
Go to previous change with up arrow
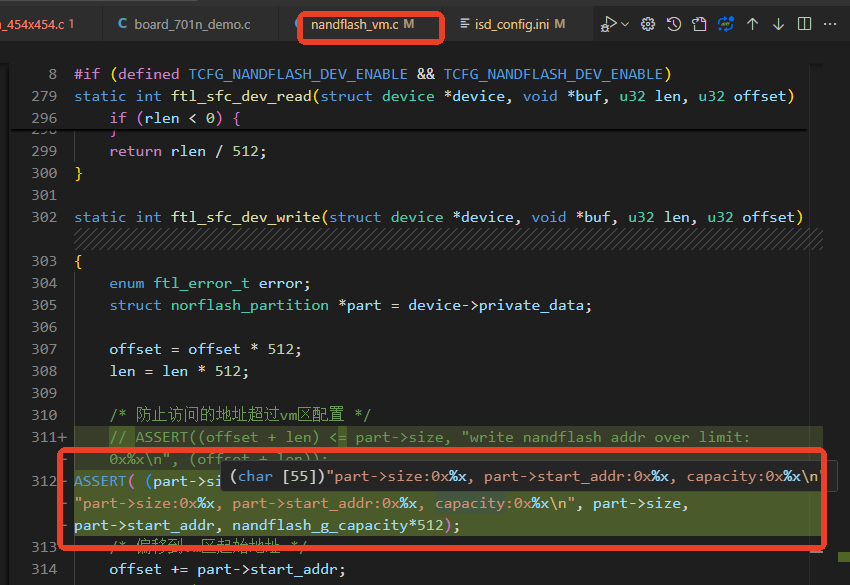coord(752,24)
